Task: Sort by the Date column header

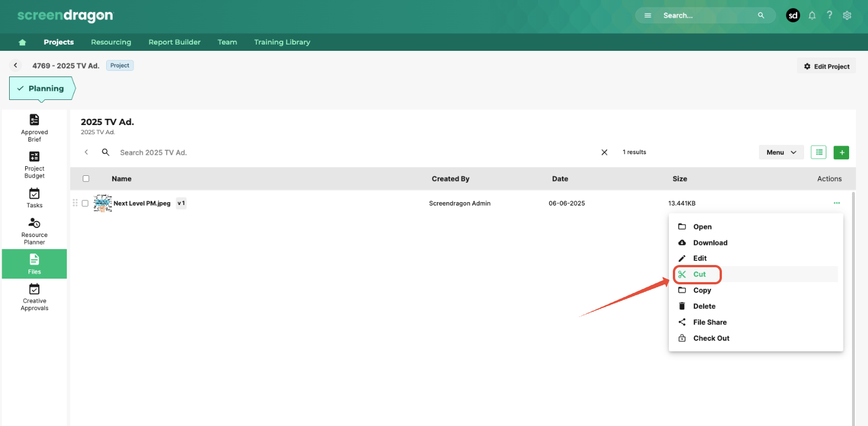Action: pos(560,179)
